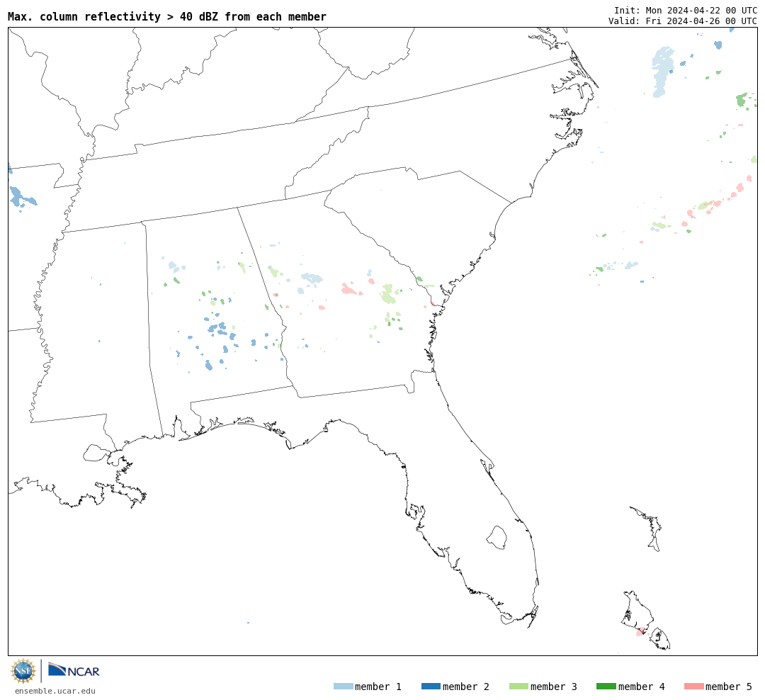Click the member 4 dark green swatch

click(x=606, y=687)
